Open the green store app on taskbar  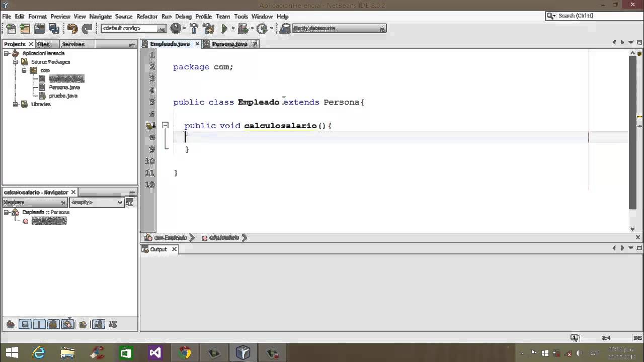pyautogui.click(x=126, y=352)
